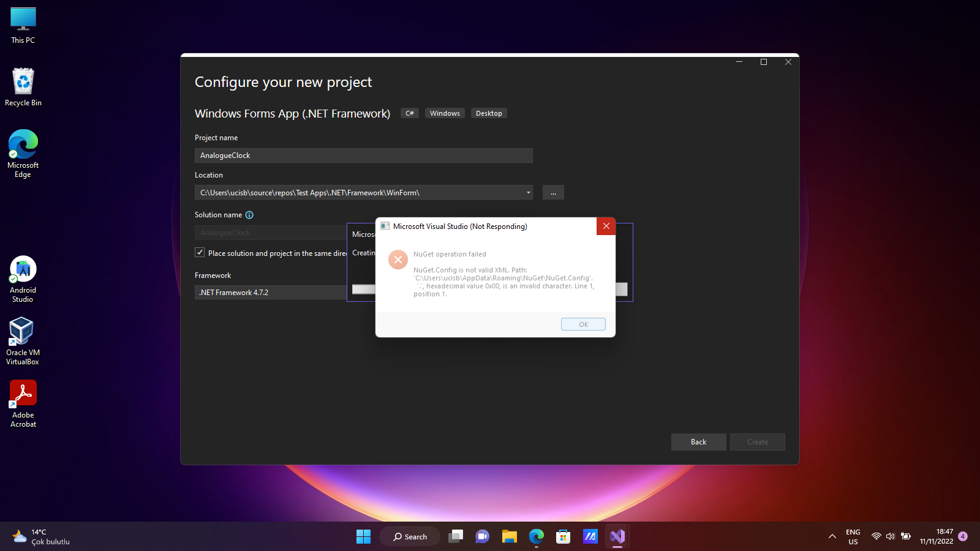This screenshot has height=551, width=980.
Task: Open the notification badge showing 4
Action: click(963, 536)
